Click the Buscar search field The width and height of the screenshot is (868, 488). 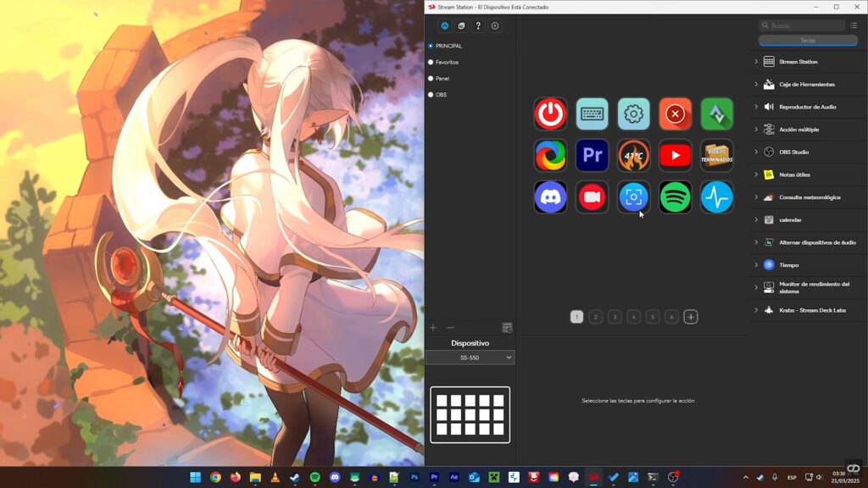coord(802,25)
